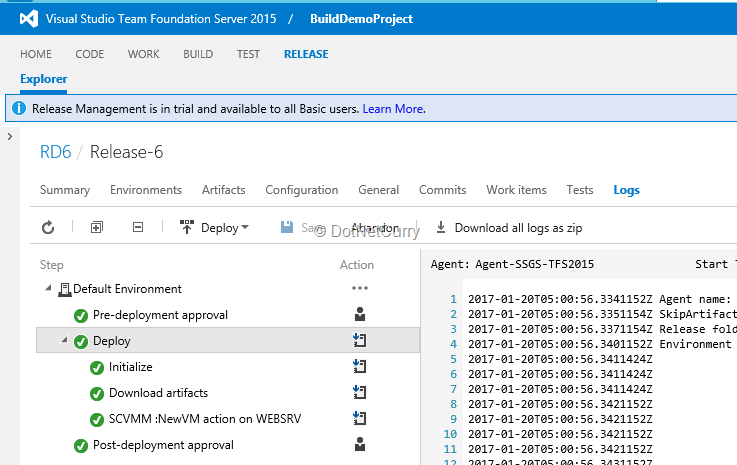
Task: Refresh the release logs view
Action: click(x=48, y=228)
